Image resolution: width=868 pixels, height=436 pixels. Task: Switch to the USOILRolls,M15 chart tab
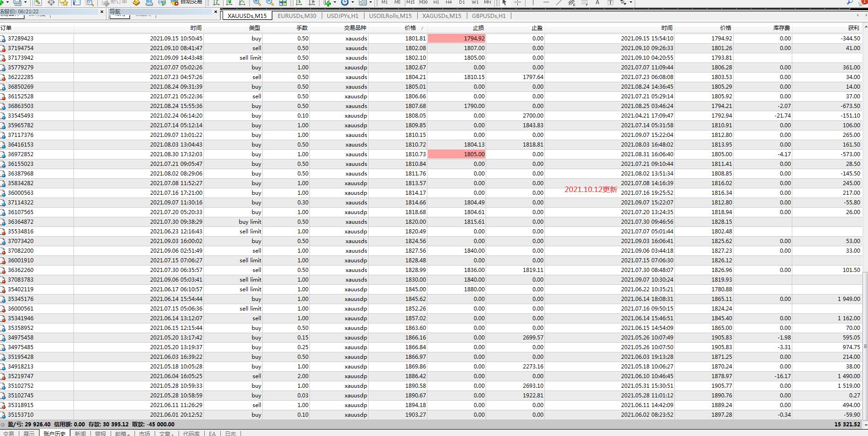(390, 16)
